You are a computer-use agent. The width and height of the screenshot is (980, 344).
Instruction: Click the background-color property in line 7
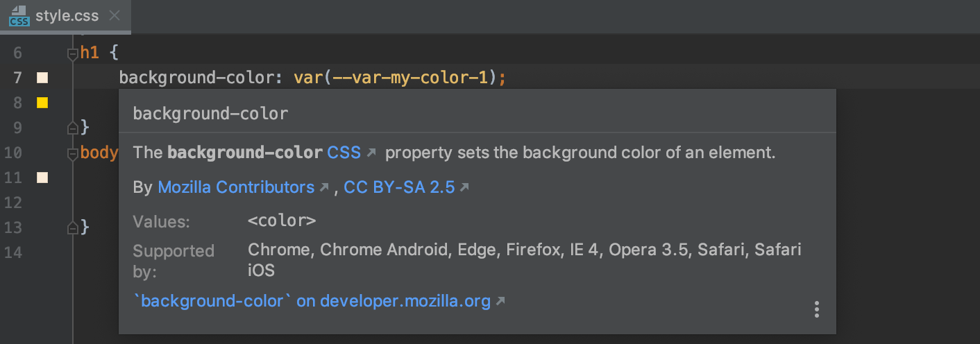pyautogui.click(x=197, y=78)
